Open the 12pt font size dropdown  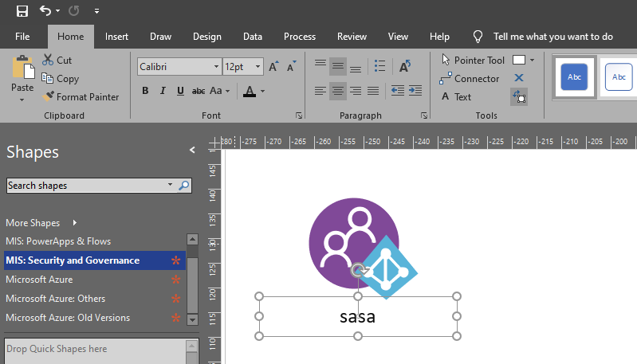click(258, 67)
